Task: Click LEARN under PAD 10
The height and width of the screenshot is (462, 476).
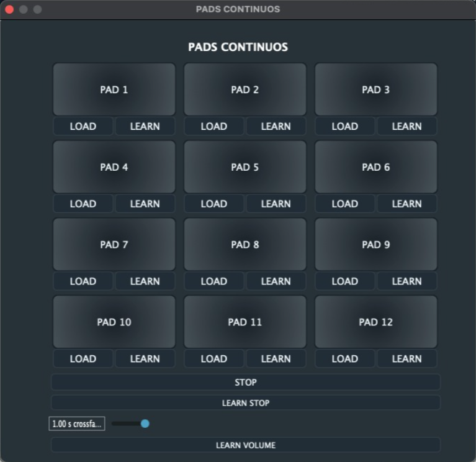Action: tap(145, 358)
